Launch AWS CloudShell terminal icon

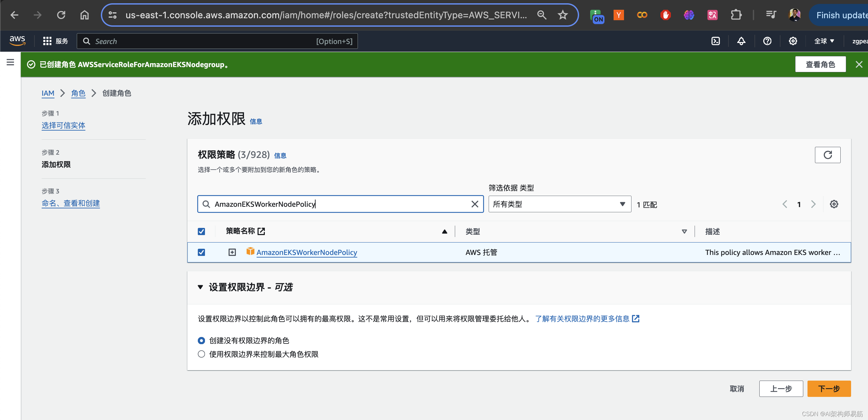coord(715,41)
